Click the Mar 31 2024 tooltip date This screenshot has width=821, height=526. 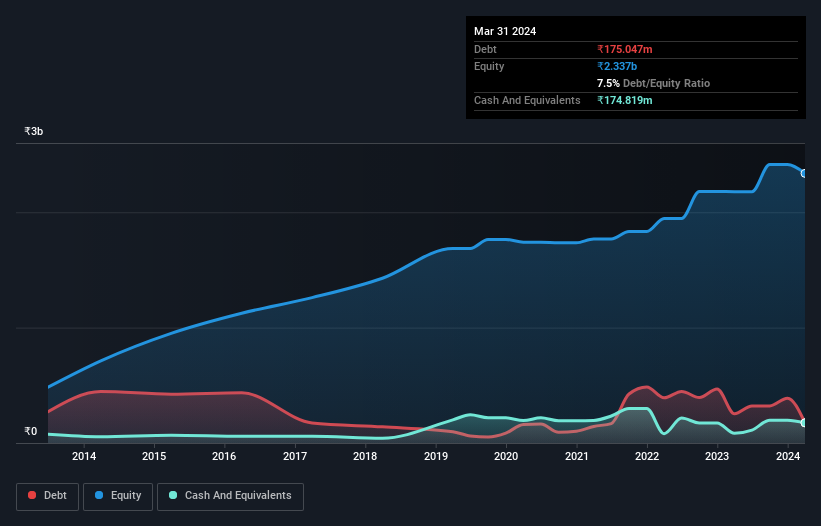505,31
